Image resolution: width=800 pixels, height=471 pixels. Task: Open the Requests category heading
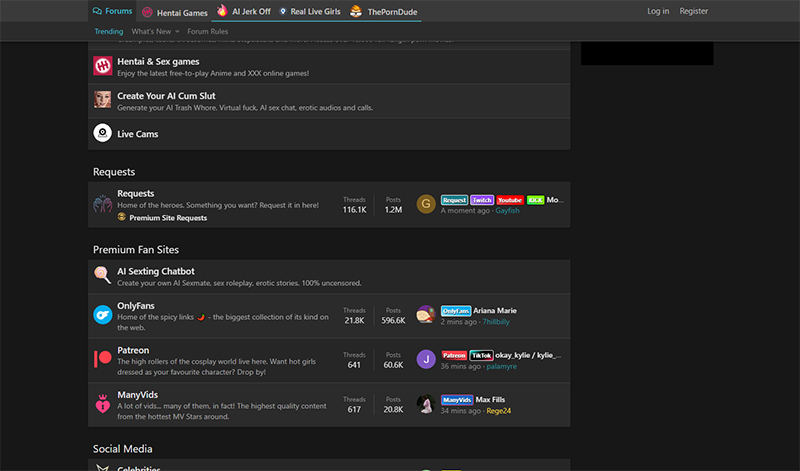pos(114,172)
